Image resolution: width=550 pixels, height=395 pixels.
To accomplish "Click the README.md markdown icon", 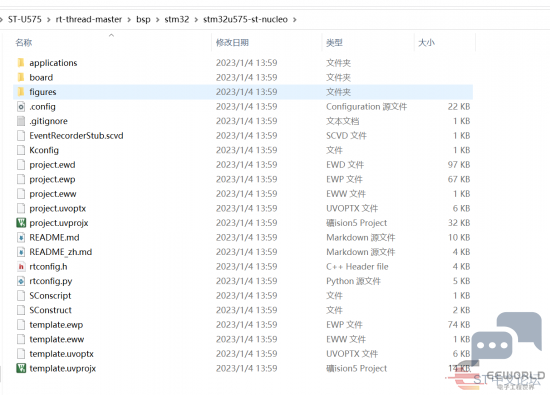I will pos(21,237).
